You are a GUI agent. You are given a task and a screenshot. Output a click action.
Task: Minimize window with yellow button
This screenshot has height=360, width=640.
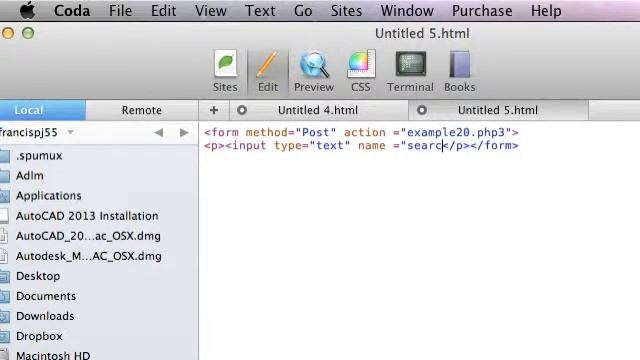(x=8, y=33)
